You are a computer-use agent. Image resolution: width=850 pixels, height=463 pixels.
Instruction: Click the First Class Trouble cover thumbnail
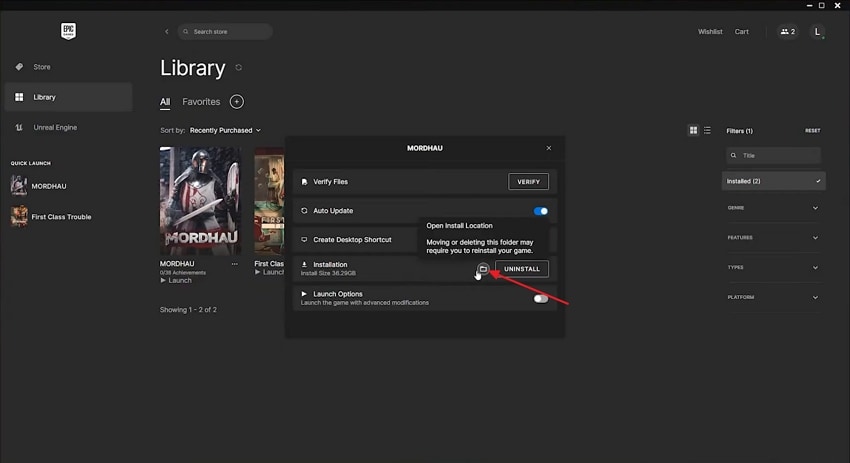tap(269, 201)
